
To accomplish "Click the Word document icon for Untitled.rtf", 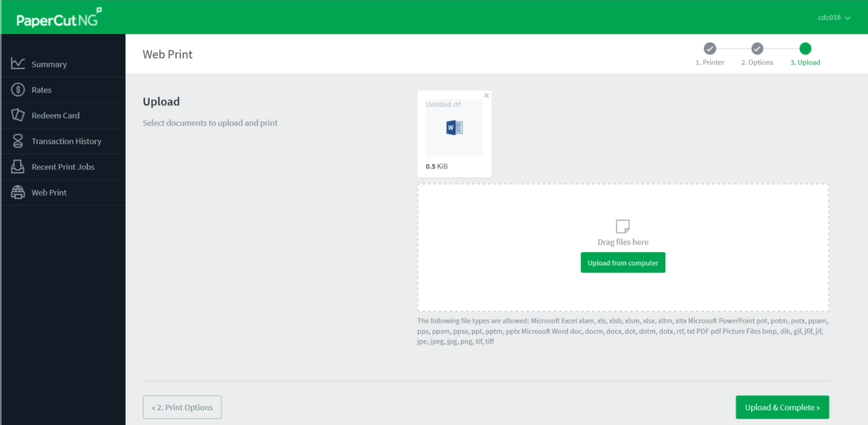I will point(454,128).
